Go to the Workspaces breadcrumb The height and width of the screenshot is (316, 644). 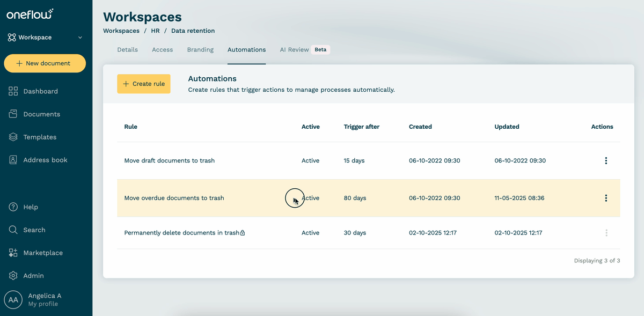click(x=121, y=31)
